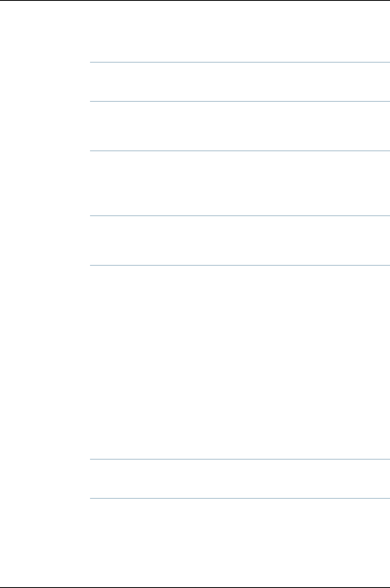Click the empty area between the two blue lines

pos(240,183)
